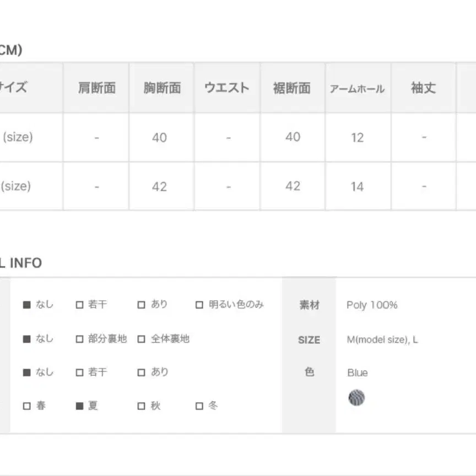This screenshot has width=476, height=476.
Task: Select the Blue striped color swatch
Action: 356,398
